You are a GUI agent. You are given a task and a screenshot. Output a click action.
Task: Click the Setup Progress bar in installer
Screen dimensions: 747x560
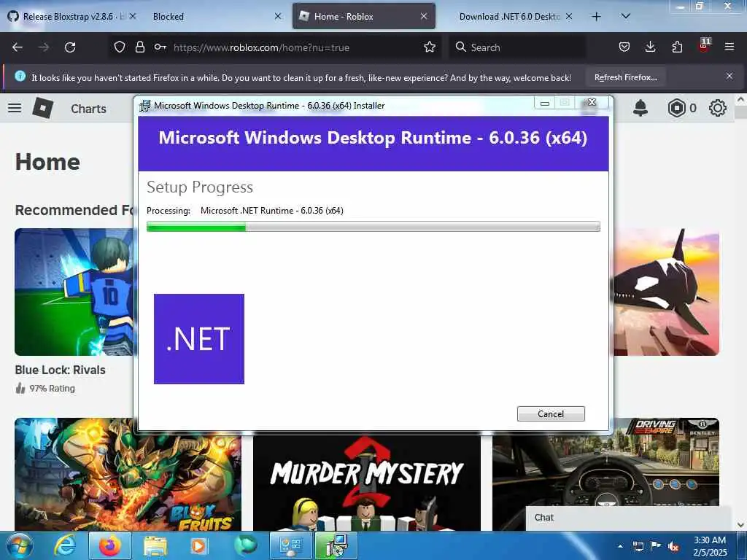click(x=373, y=227)
